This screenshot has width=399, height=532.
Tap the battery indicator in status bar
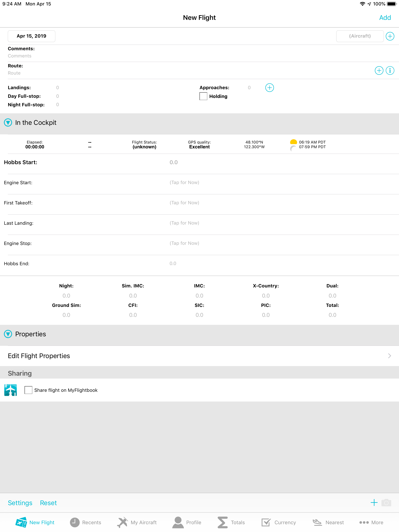[392, 4]
